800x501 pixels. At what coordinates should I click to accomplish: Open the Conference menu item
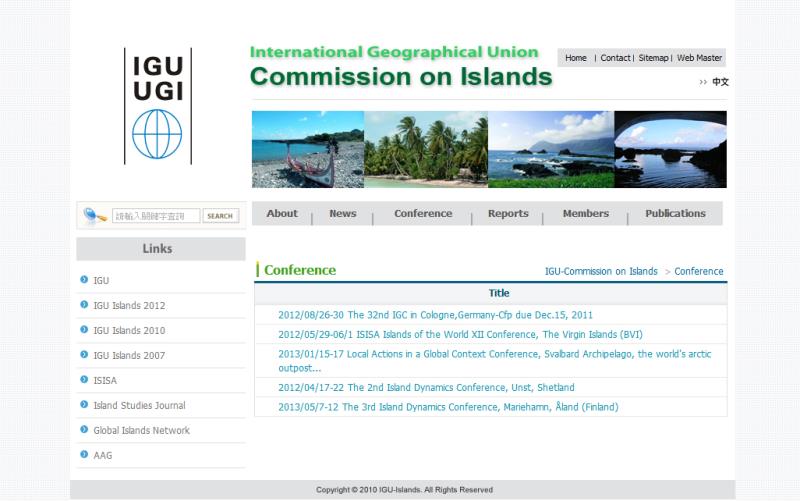click(x=423, y=213)
